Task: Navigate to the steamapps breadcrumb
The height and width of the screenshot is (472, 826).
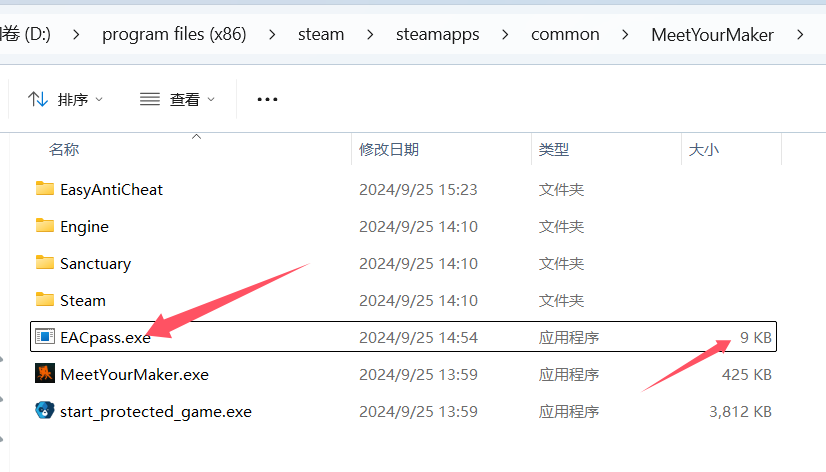Action: (437, 35)
